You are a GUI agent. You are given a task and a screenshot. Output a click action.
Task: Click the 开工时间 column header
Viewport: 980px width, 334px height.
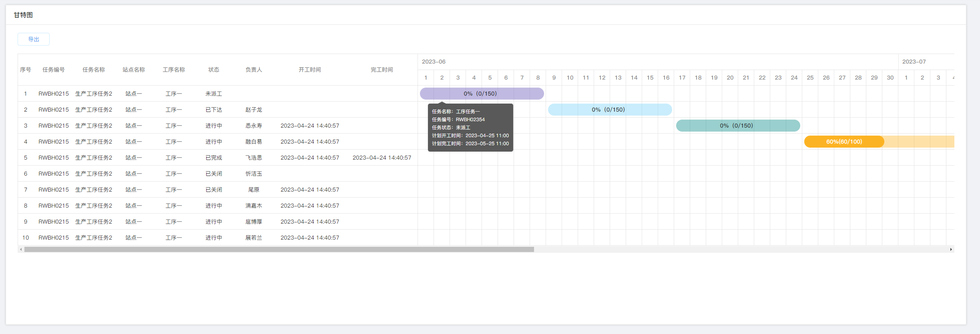point(310,70)
